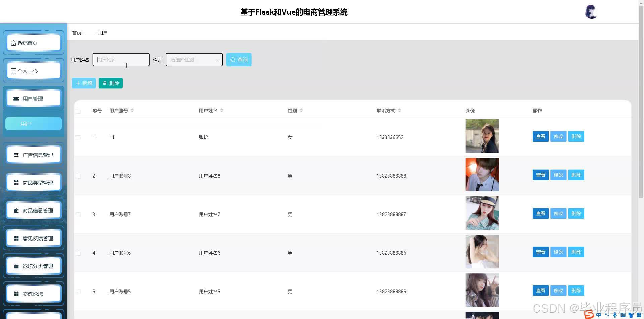This screenshot has width=644, height=319.
Task: Open avatar thumbnail of 用户姓名8
Action: [x=482, y=175]
